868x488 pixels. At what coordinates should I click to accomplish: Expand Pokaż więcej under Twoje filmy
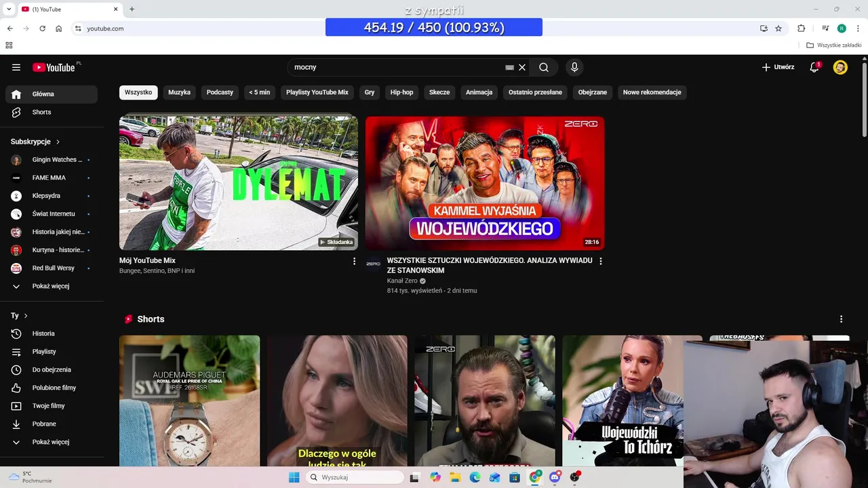[52, 442]
